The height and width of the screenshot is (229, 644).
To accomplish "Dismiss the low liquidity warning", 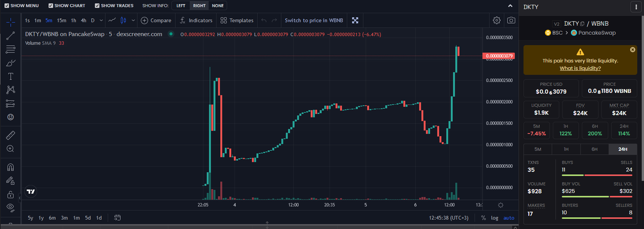I will point(632,49).
